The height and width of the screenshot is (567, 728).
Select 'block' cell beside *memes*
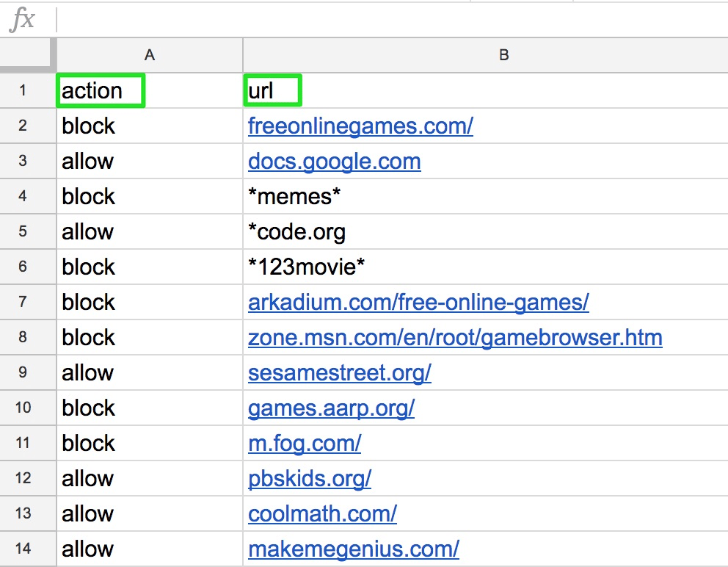(150, 196)
